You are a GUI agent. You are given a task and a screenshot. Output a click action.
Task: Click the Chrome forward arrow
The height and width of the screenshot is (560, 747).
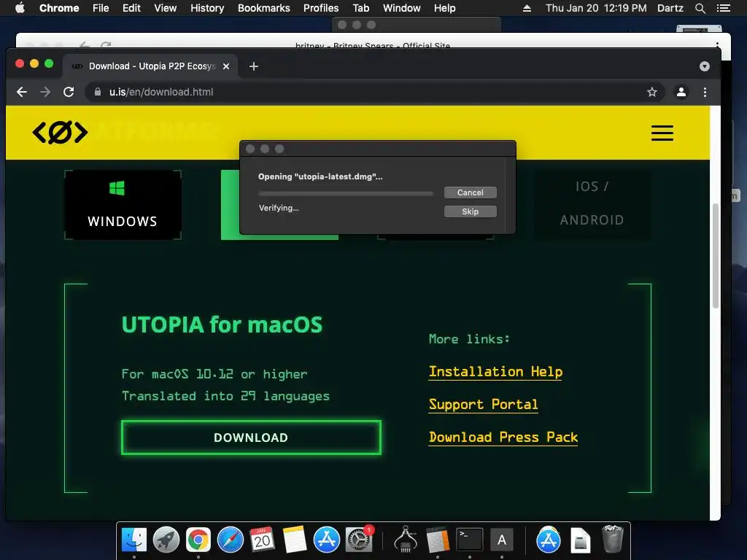[x=45, y=92]
